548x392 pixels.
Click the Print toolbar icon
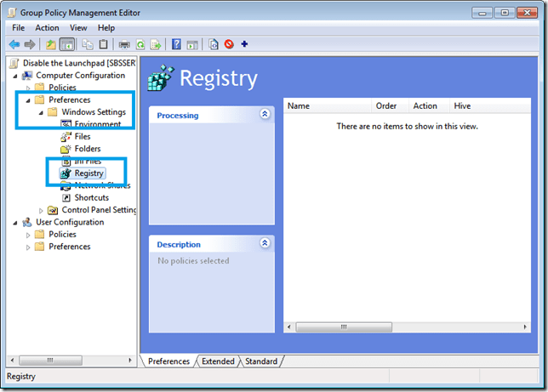click(124, 44)
